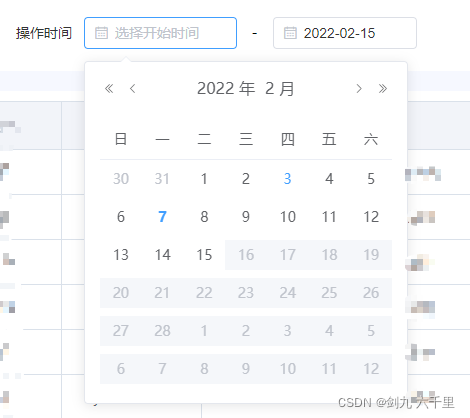This screenshot has width=470, height=418.
Task: Go to previous year with double-left arrow
Action: pos(109,89)
